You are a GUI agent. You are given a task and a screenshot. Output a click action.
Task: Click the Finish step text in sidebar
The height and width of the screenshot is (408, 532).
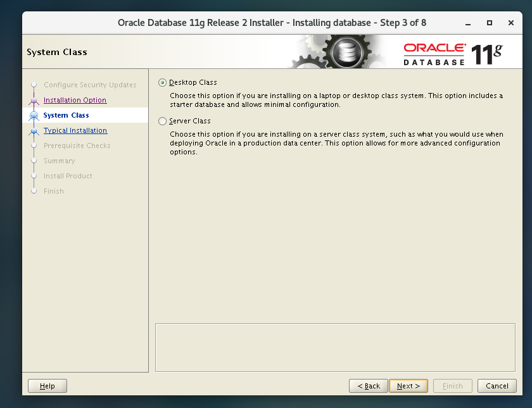[x=54, y=191]
